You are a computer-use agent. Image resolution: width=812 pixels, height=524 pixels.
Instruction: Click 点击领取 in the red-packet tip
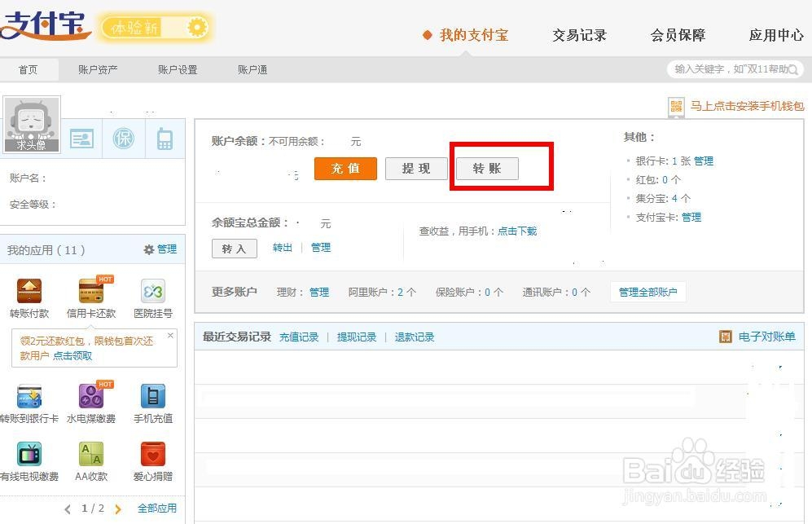pyautogui.click(x=72, y=355)
